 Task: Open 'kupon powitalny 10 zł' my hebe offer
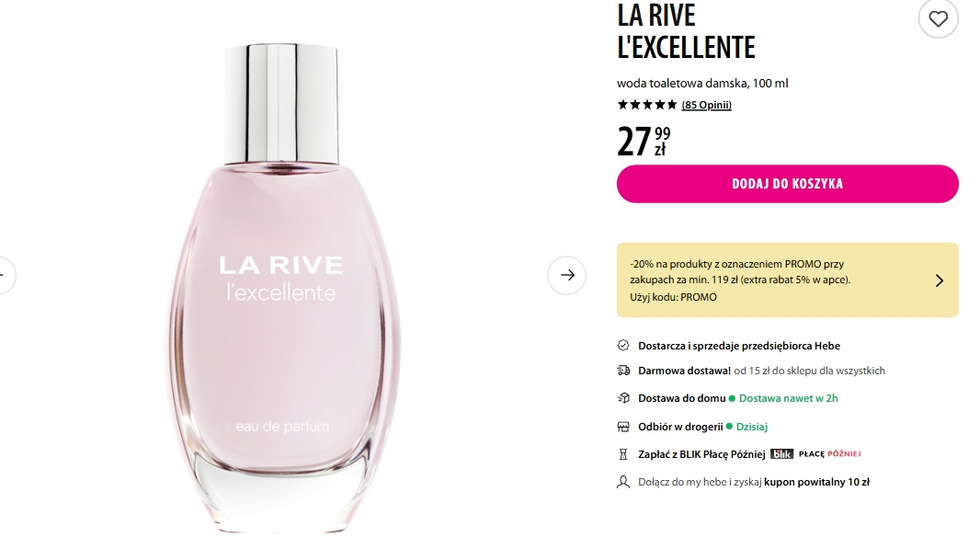[x=816, y=482]
